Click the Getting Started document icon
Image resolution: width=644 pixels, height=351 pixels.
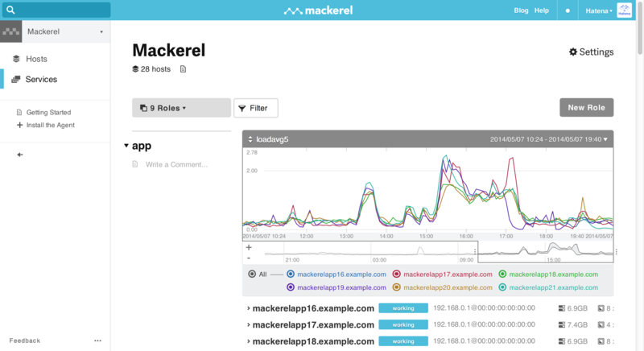[x=19, y=112]
